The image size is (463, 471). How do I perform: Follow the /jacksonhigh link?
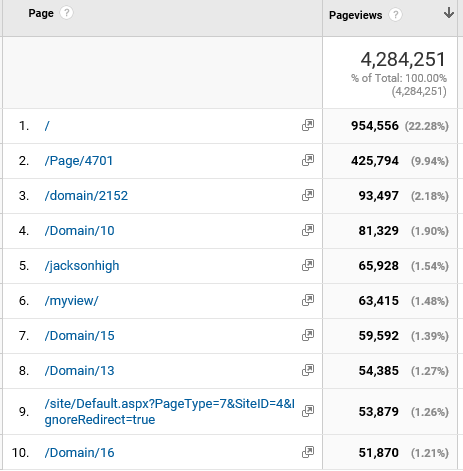(82, 266)
